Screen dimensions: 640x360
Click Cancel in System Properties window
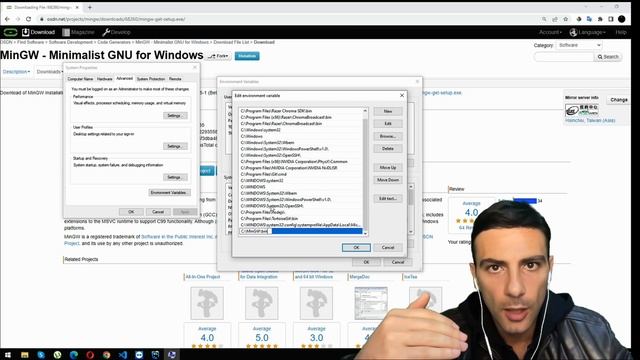click(x=158, y=212)
